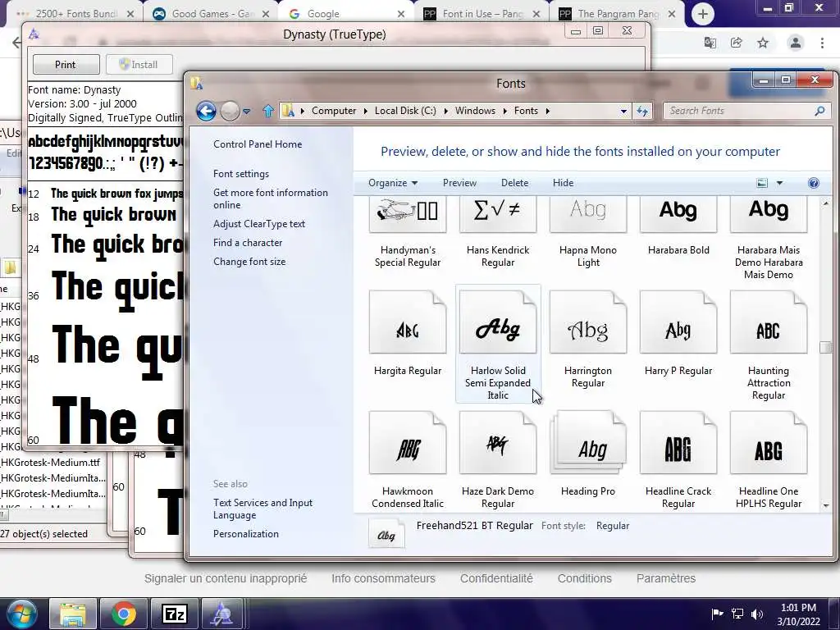Open the Hargita Regular font thumbnail
The height and width of the screenshot is (630, 840).
(x=408, y=322)
